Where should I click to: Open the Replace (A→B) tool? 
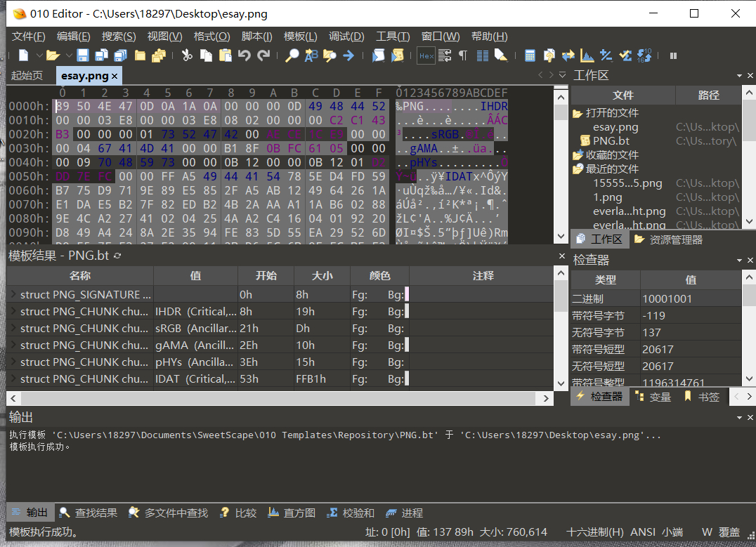[311, 55]
